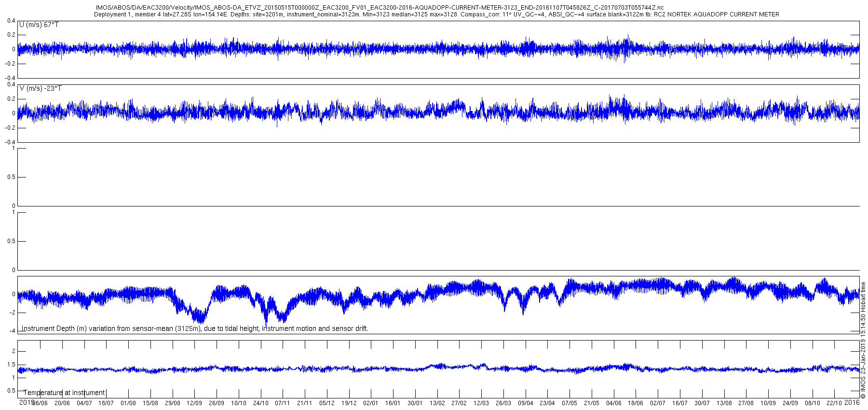Pick the '12/09' date tick label
Screen dimensions: 868x410
194,403
